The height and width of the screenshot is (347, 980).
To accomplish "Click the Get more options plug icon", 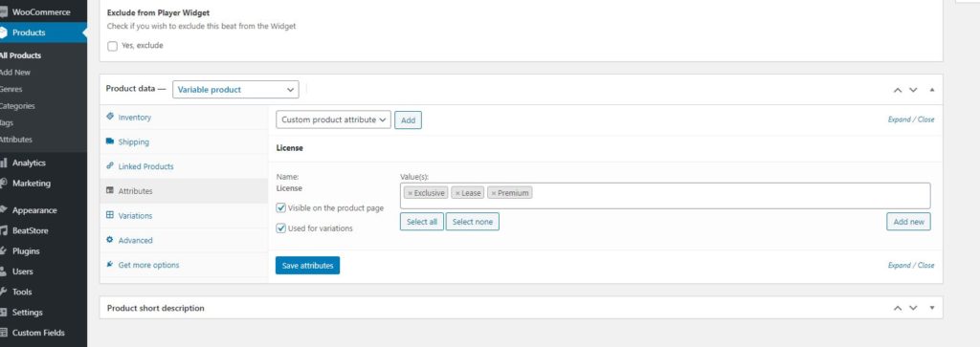I will pos(110,265).
